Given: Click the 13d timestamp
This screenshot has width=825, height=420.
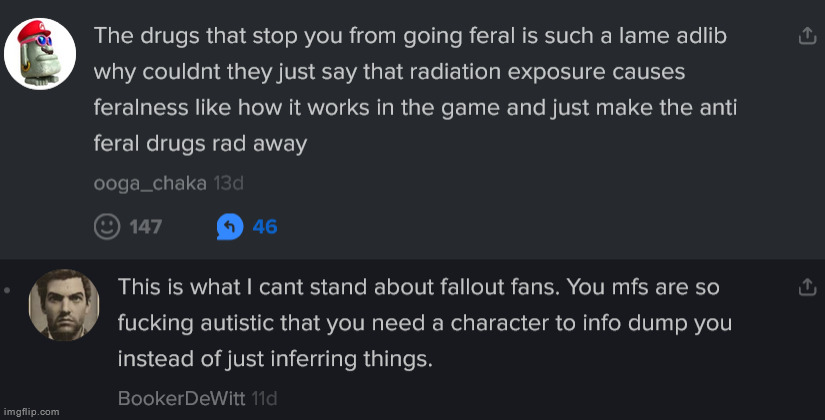Looking at the screenshot, I should tap(229, 183).
